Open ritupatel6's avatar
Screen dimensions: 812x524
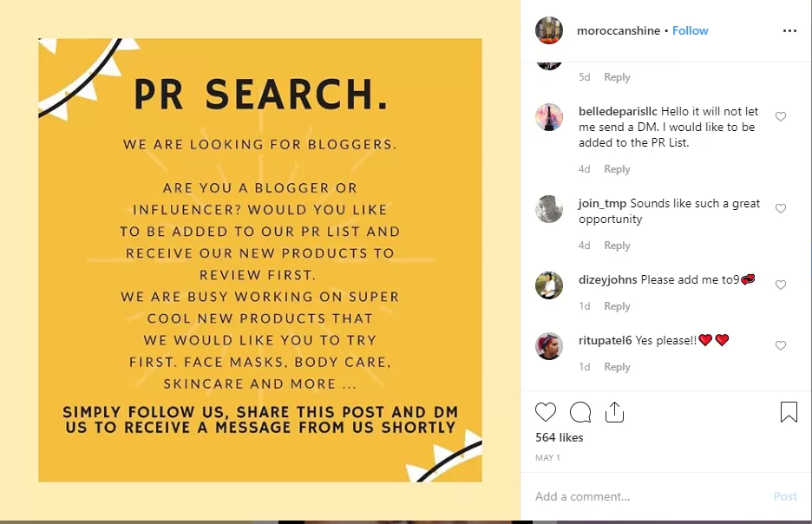549,346
